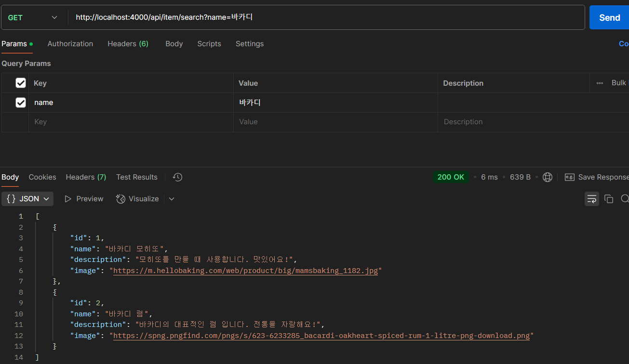Open the Cookies tab in the response area

point(42,177)
